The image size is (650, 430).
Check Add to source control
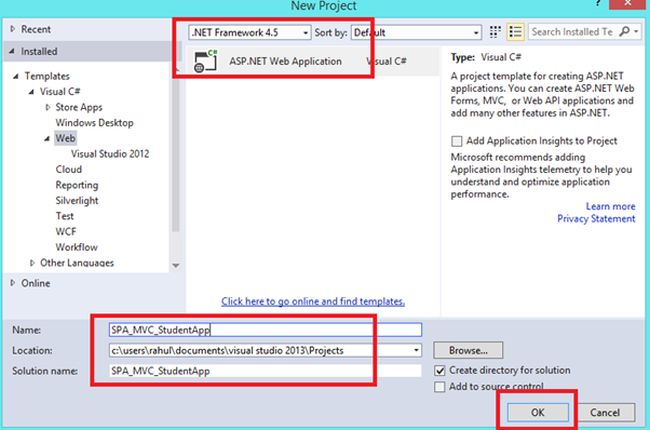440,387
